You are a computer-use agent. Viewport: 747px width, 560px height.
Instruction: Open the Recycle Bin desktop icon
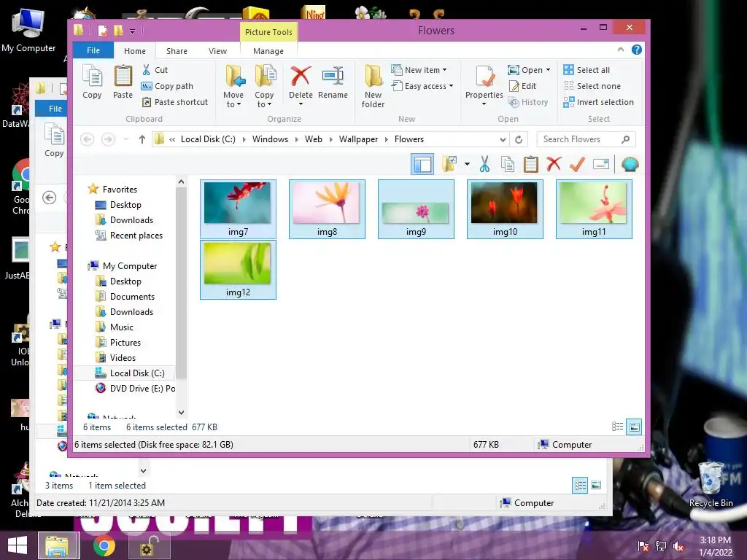coord(711,485)
